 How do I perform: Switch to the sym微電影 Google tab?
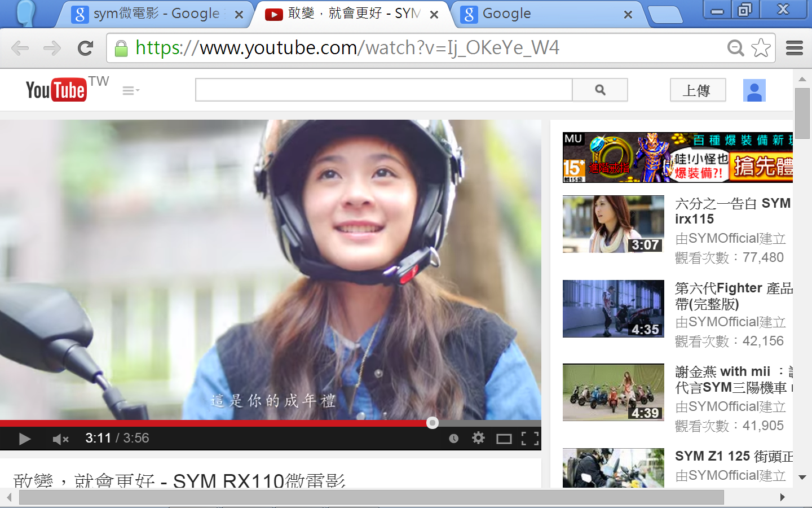pyautogui.click(x=155, y=14)
